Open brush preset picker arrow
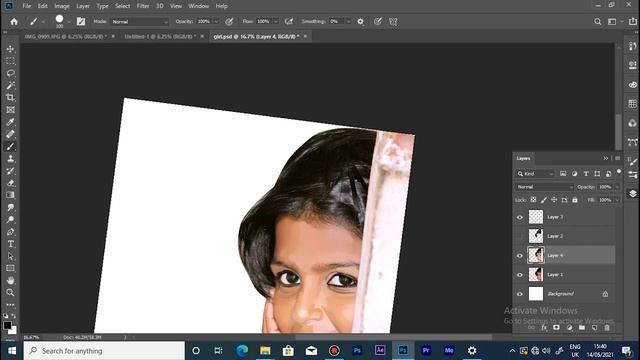Viewport: 640px width, 360px height. (x=69, y=22)
